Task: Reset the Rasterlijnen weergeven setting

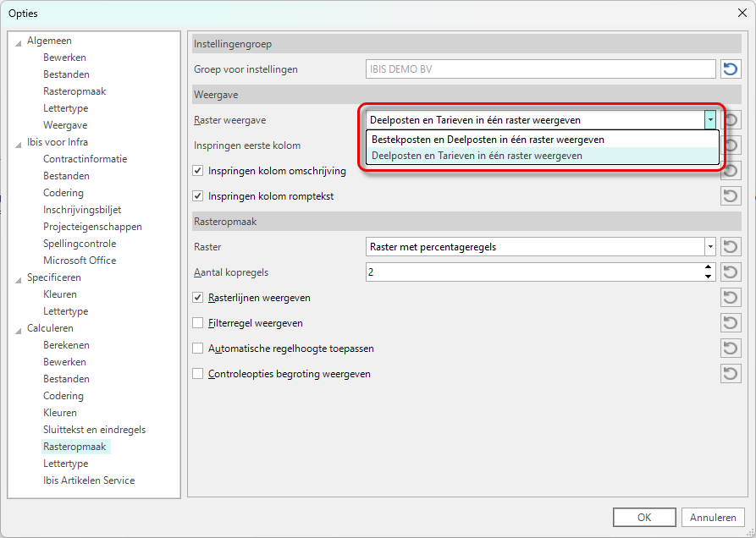Action: point(730,298)
